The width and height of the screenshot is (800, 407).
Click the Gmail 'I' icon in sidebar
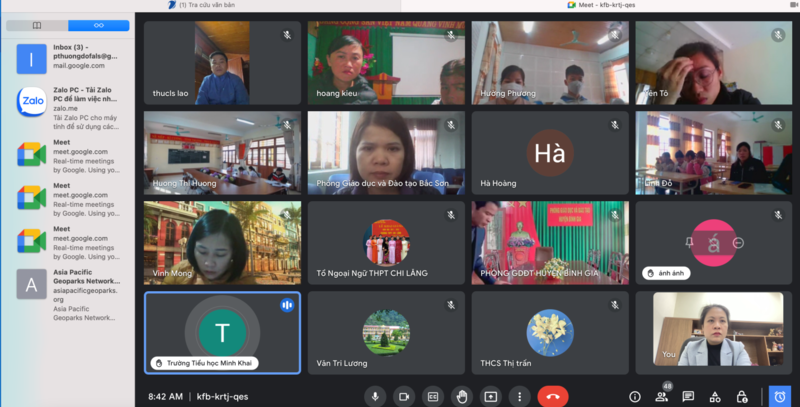(32, 59)
